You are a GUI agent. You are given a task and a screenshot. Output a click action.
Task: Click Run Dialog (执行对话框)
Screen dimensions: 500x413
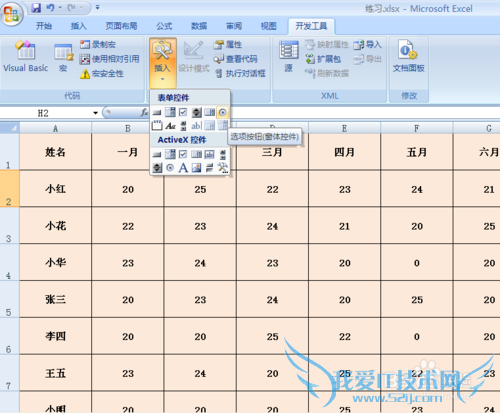[x=240, y=73]
